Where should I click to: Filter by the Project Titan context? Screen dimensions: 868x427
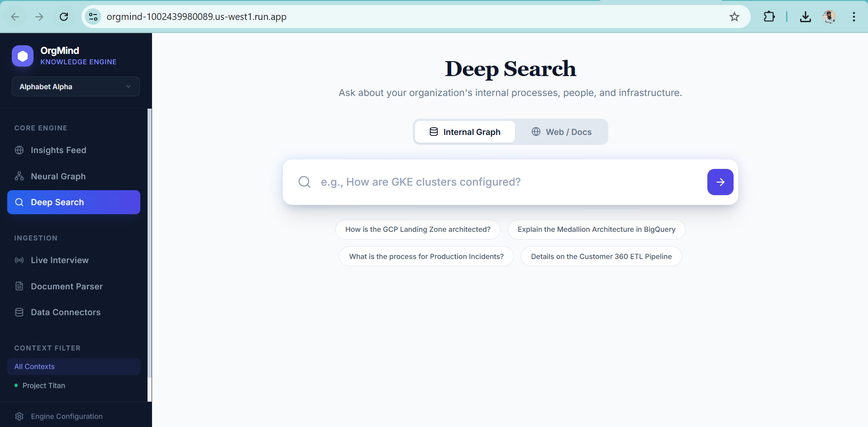click(x=74, y=385)
